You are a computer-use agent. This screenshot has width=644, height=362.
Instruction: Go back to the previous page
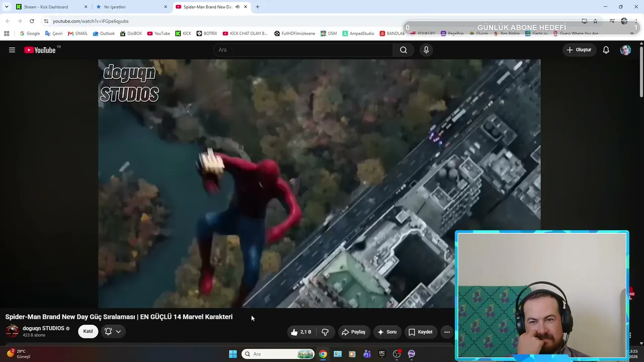coord(8,21)
